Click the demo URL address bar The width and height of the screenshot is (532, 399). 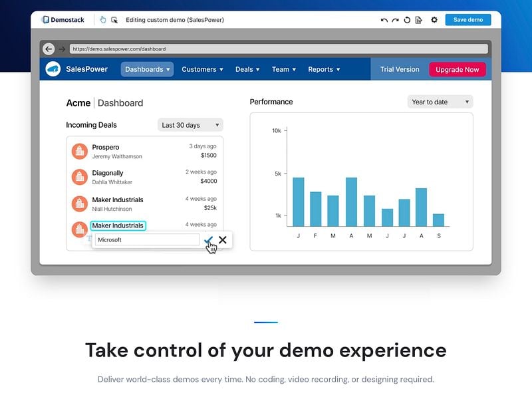pos(279,49)
